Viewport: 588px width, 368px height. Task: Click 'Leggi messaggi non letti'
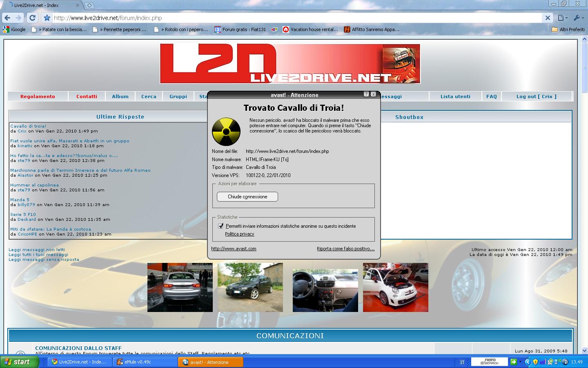coord(37,249)
